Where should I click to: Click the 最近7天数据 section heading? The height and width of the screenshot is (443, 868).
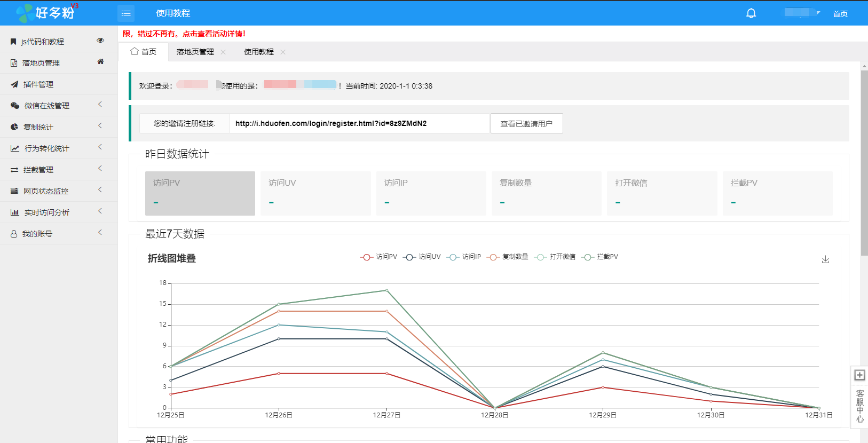click(175, 234)
